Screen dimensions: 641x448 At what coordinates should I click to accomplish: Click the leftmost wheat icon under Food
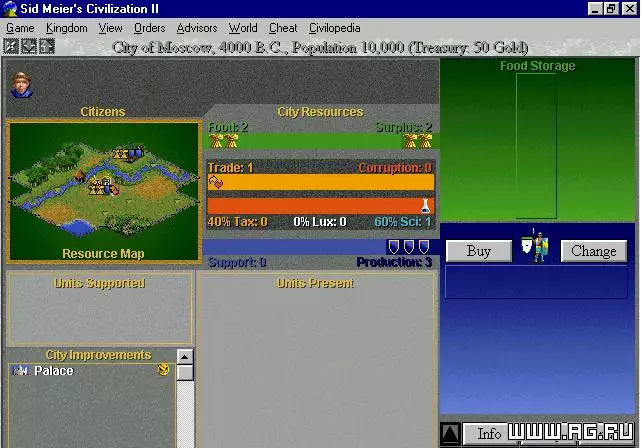pos(215,141)
